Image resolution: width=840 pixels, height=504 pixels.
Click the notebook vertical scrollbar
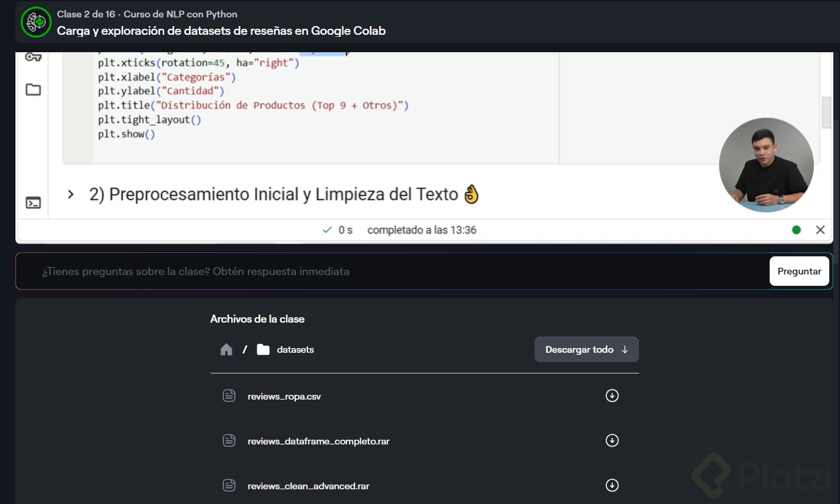[x=826, y=112]
